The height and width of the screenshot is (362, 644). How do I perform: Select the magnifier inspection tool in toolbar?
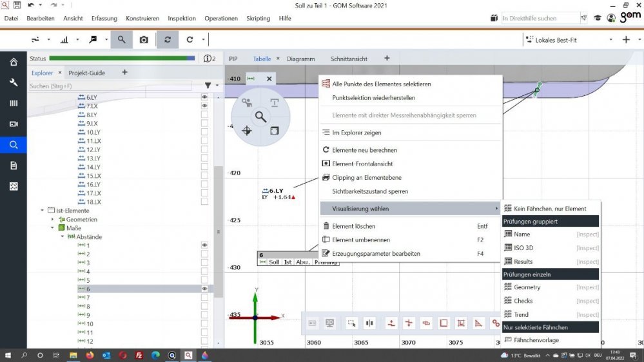pos(121,40)
